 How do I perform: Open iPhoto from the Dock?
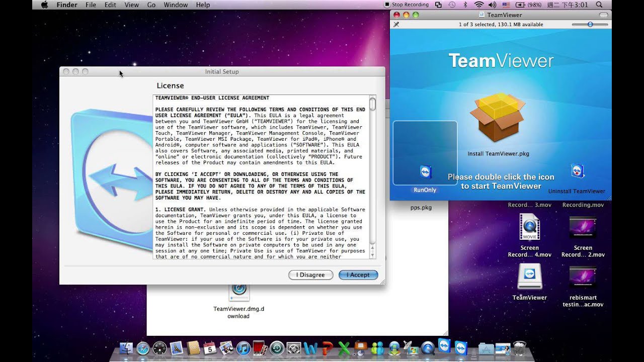coord(226,348)
